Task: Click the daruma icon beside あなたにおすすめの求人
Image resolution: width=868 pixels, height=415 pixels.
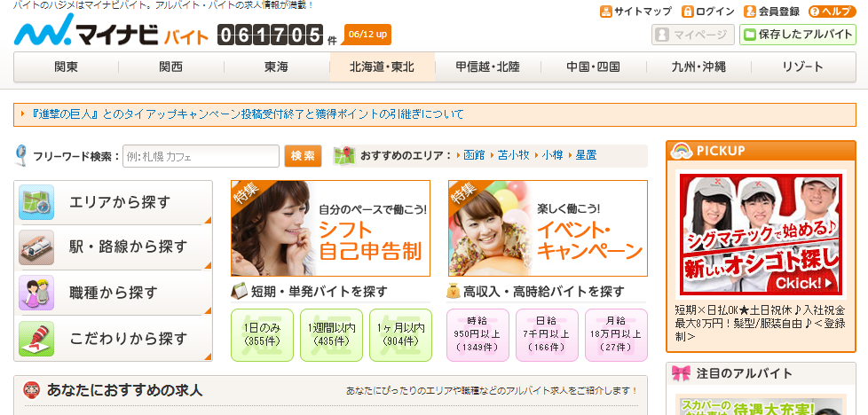Action: click(32, 390)
